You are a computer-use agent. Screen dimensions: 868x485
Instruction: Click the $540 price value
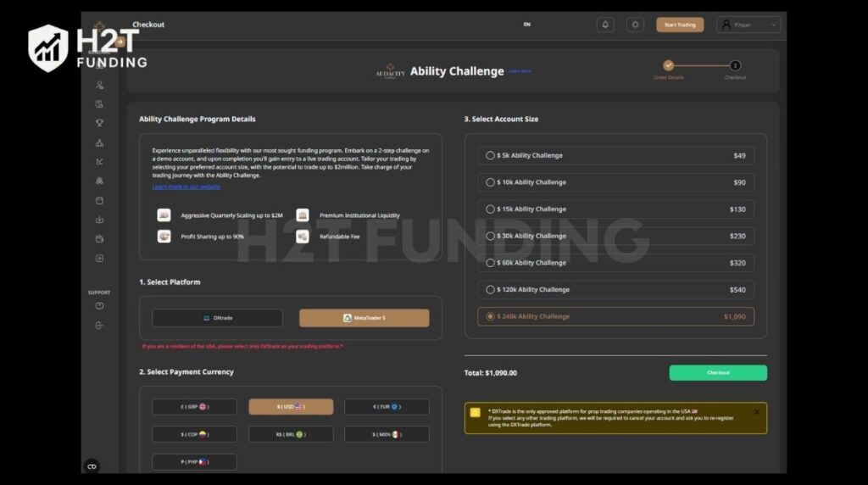[x=737, y=290]
